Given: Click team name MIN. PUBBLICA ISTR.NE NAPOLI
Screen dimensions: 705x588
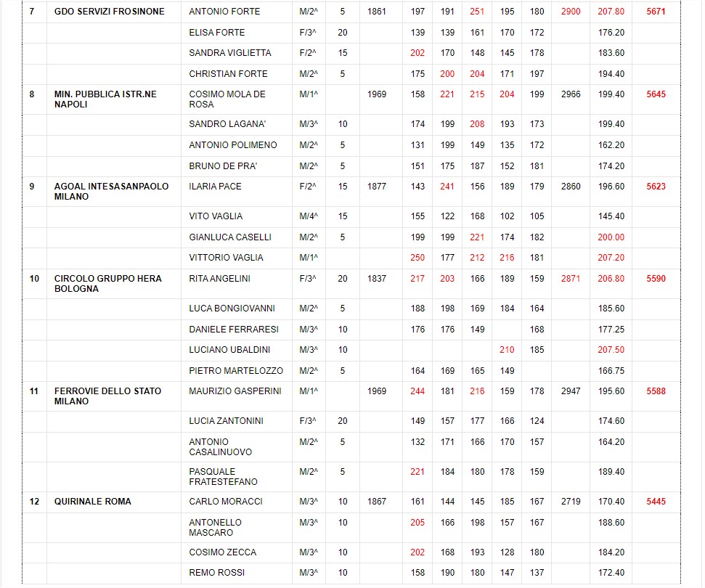Looking at the screenshot, I should tap(105, 99).
